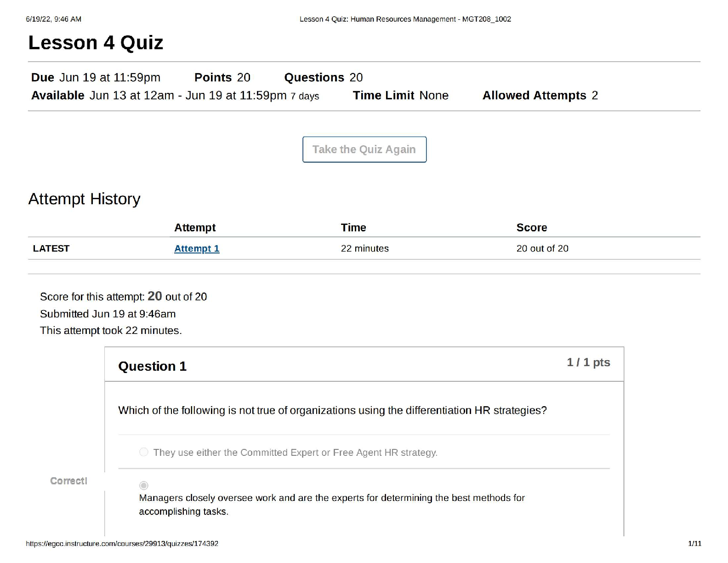Screen dimensions: 728x563
Task: Click the Attempt History heading
Action: pyautogui.click(x=84, y=199)
